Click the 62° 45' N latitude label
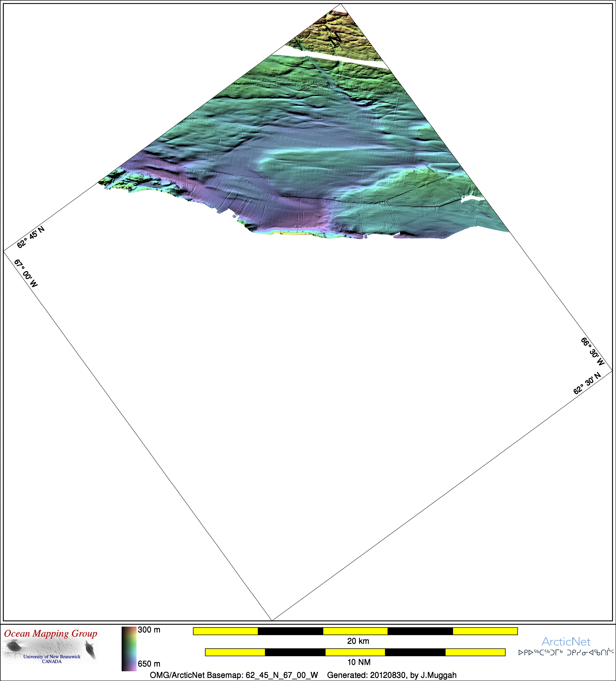616x681 pixels. point(31,237)
